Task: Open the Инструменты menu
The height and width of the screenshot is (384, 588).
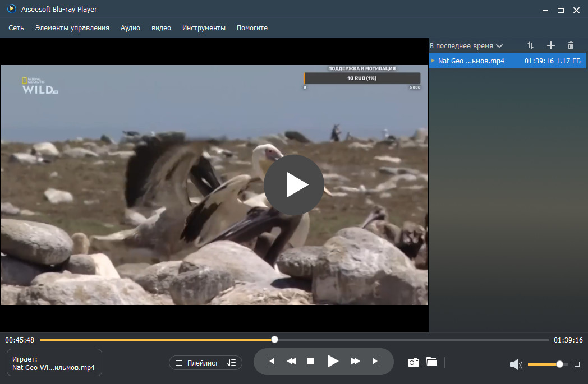Action: (204, 27)
